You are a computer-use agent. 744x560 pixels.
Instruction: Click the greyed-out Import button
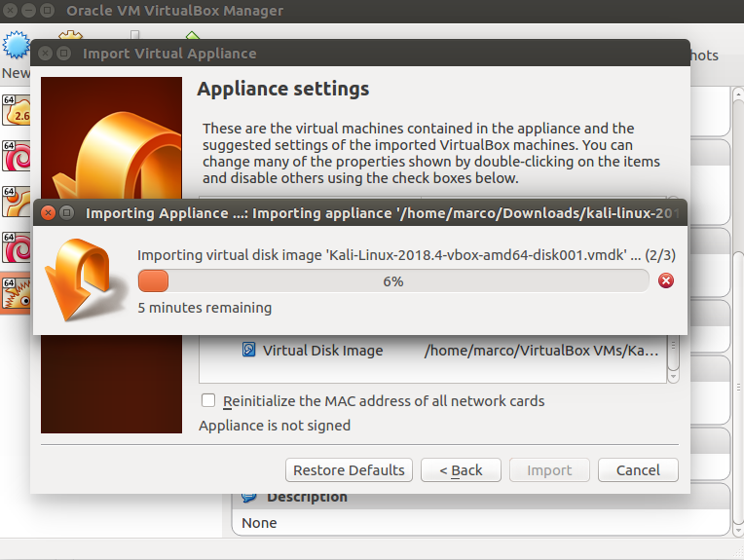549,469
